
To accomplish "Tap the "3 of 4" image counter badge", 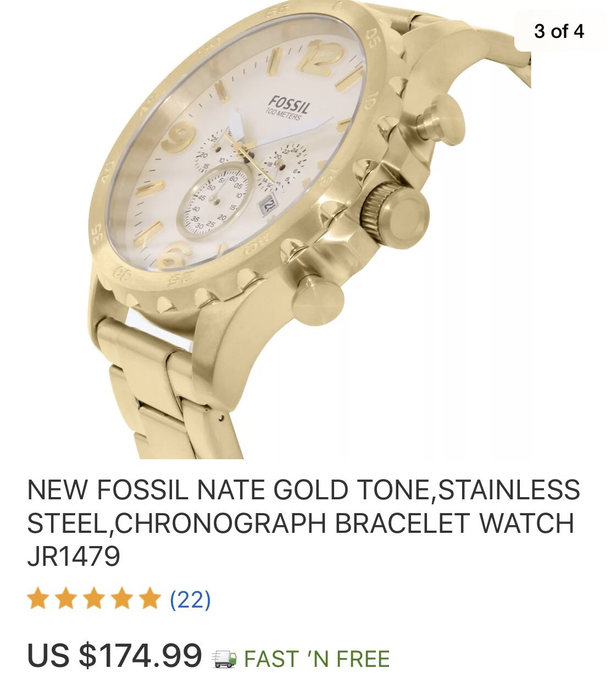I will tap(559, 31).
